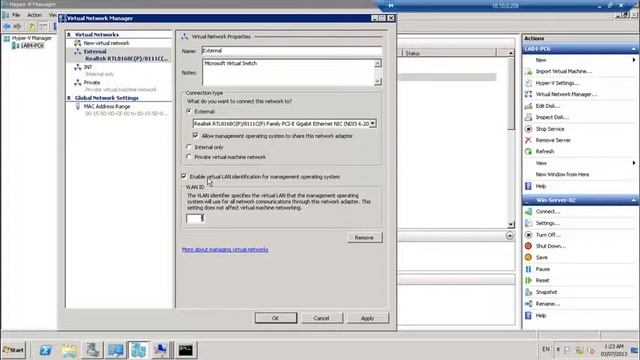
Task: Open the Realtek network adapter dropdown
Action: point(373,123)
